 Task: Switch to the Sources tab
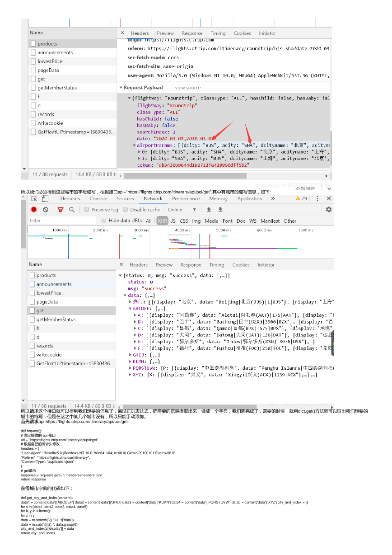click(126, 198)
